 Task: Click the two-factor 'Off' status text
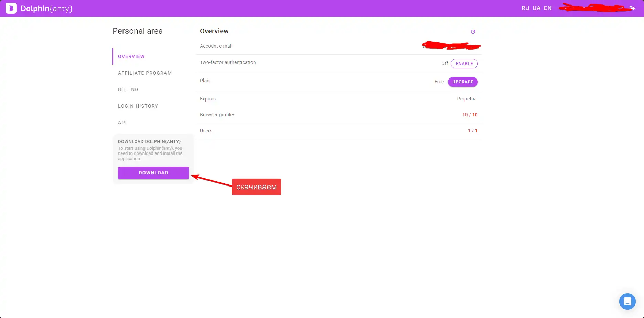444,63
